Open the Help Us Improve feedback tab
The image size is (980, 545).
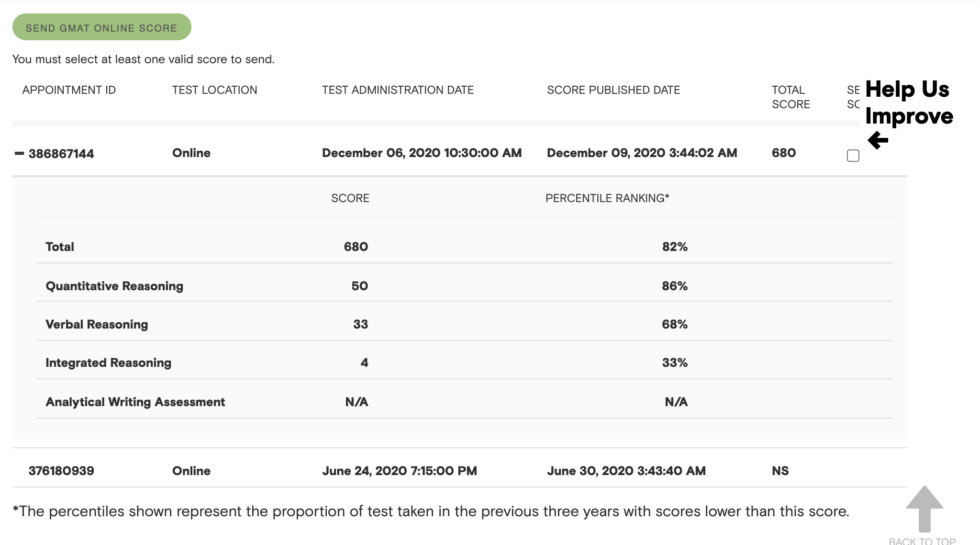(909, 102)
